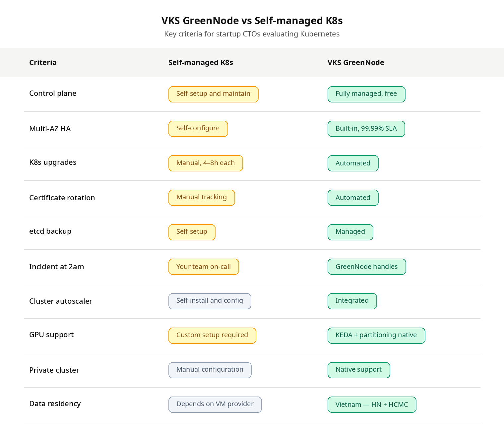Screen dimensions: 504x435
Task: Choose the 'Vietnam — HN + HCMC' badge
Action: pos(372,404)
